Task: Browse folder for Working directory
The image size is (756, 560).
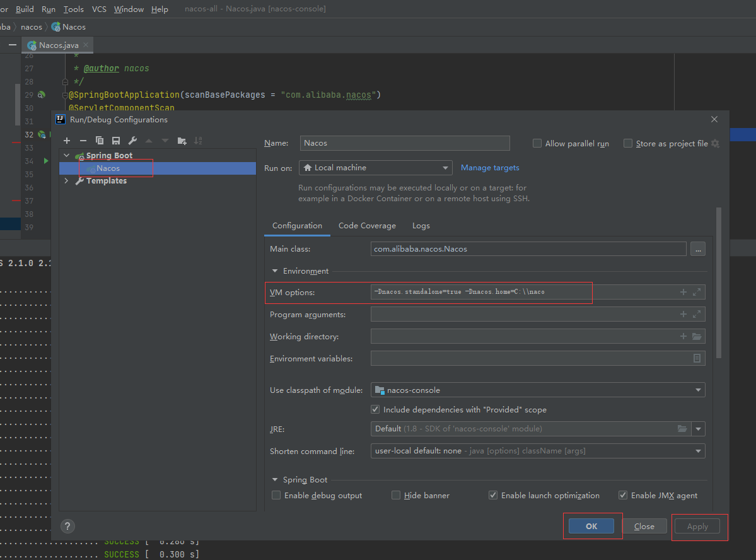Action: (697, 336)
